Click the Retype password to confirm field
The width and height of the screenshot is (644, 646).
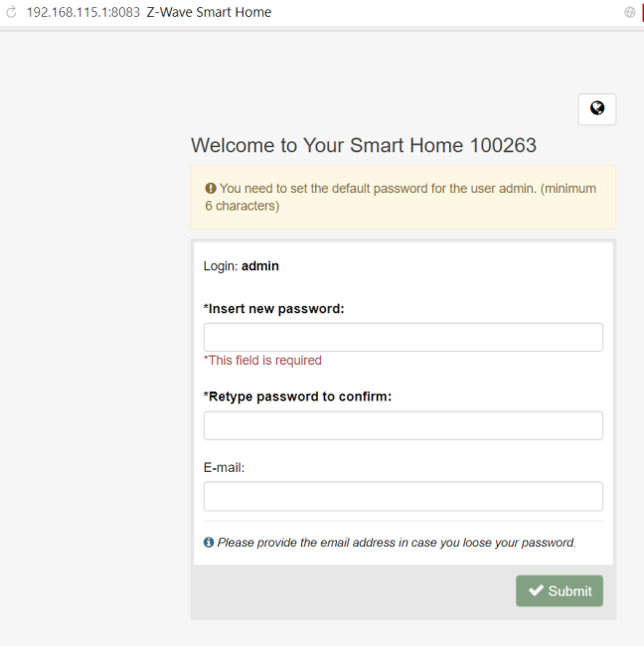(x=402, y=425)
